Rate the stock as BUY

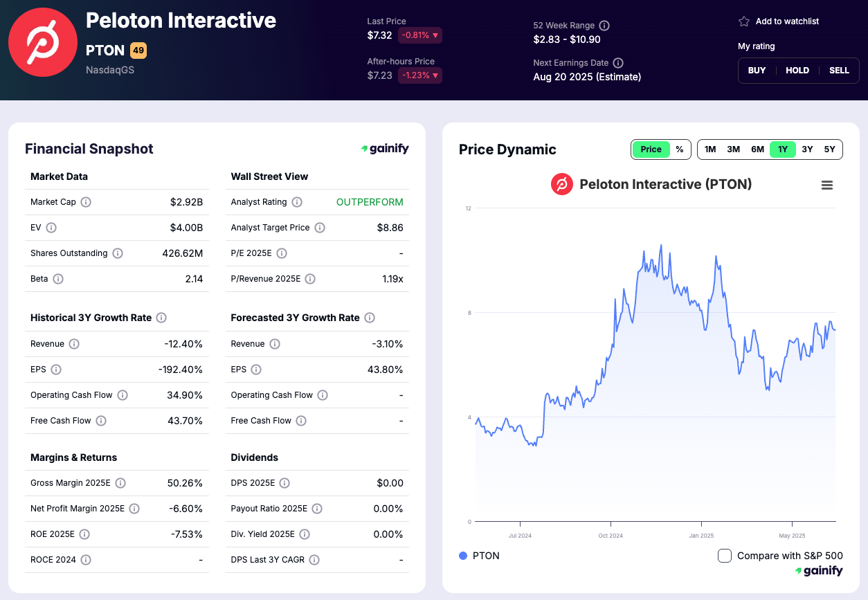[x=757, y=71]
